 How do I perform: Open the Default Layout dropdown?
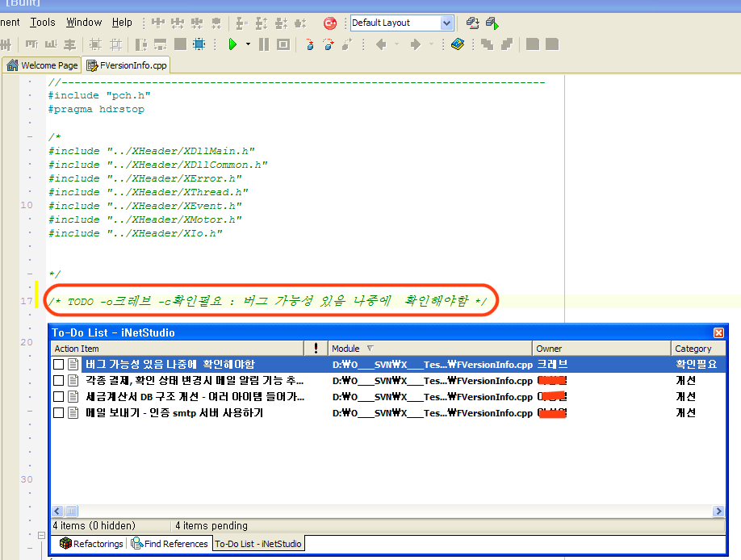click(x=446, y=23)
